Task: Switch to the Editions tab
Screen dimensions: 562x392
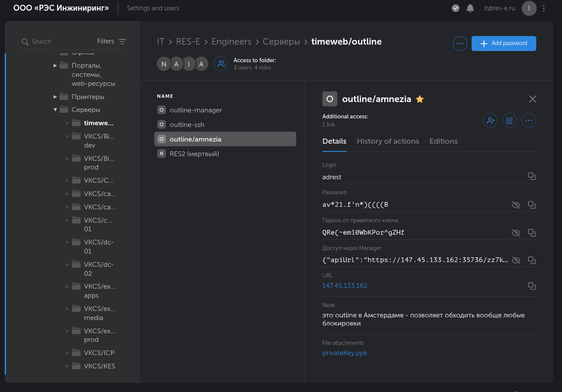Action: 443,141
